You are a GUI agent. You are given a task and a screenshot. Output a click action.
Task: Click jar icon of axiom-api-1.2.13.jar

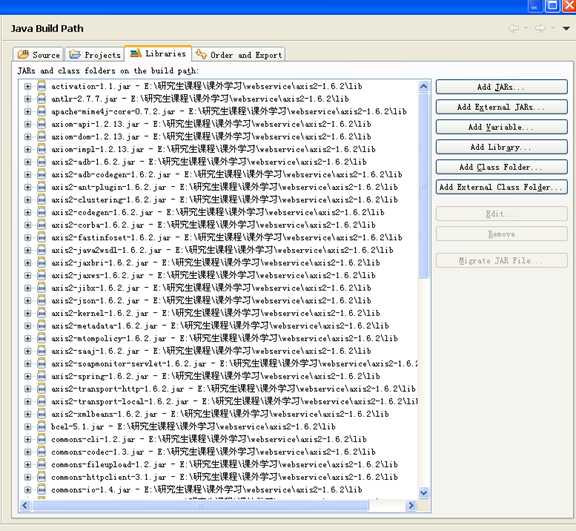pyautogui.click(x=42, y=124)
